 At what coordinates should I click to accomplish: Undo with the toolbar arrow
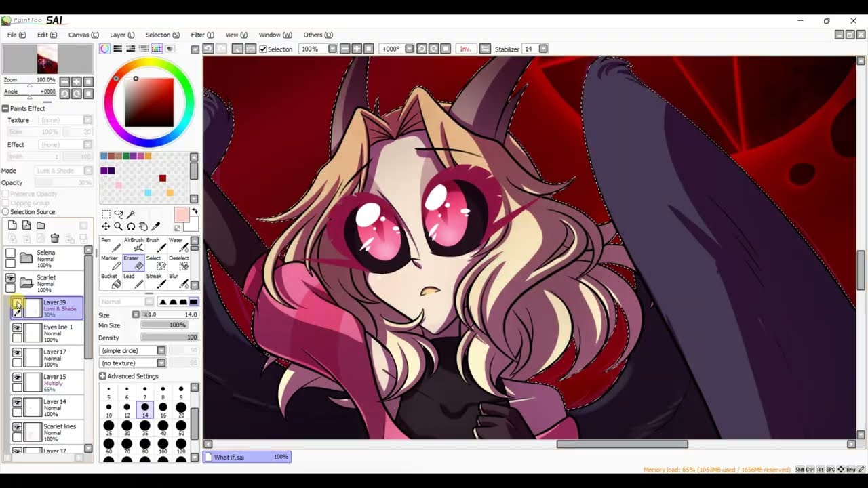[208, 49]
